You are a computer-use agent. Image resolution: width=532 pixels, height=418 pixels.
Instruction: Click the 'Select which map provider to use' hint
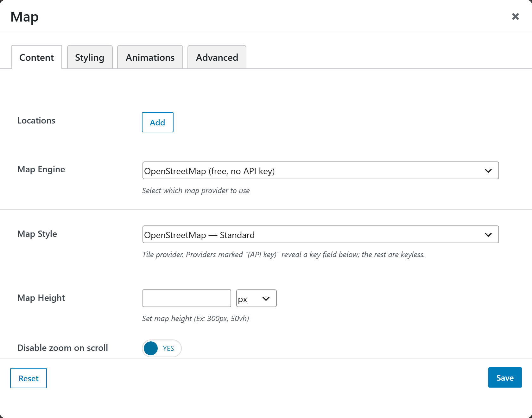point(196,191)
